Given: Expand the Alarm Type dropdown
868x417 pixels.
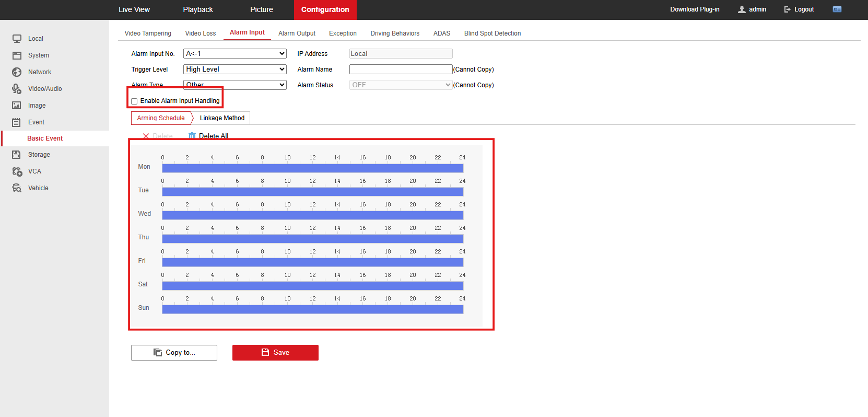Looking at the screenshot, I should pyautogui.click(x=235, y=85).
